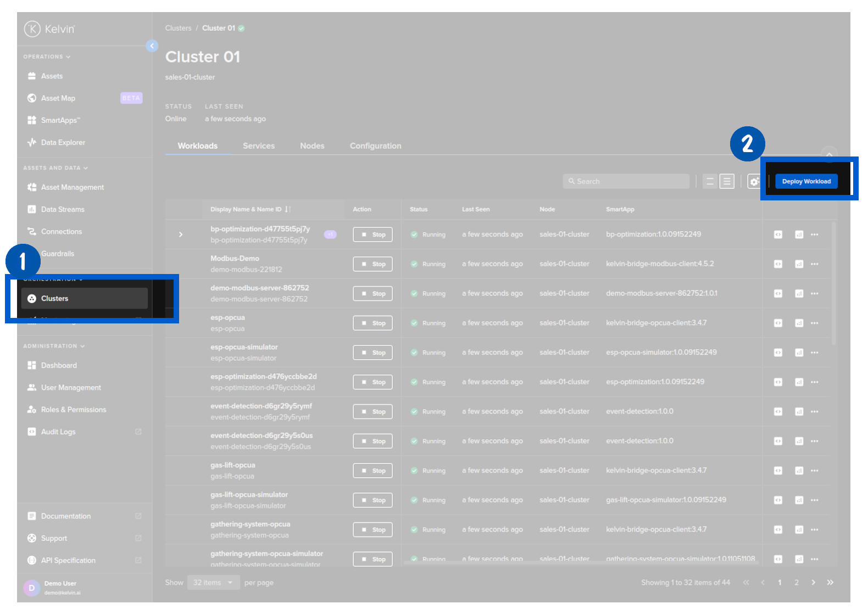The height and width of the screenshot is (615, 868).
Task: Switch to the Services tab
Action: point(258,146)
